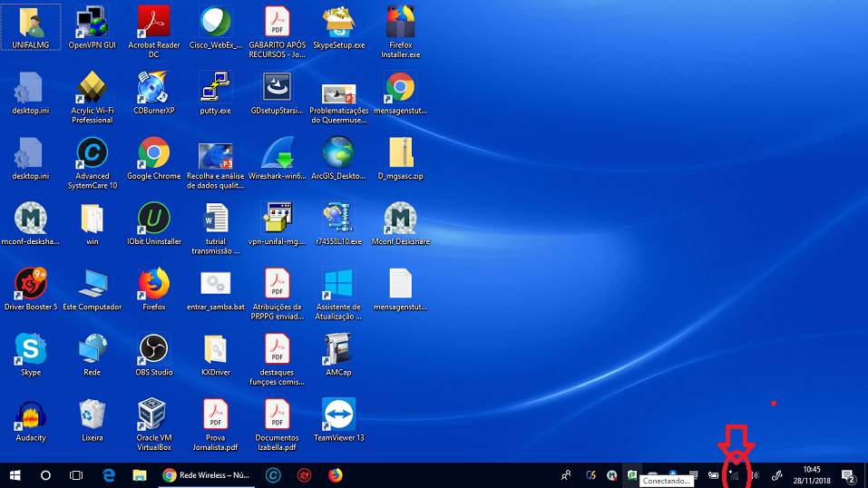868x488 pixels.
Task: Select the Wireshark-win64 installer icon
Action: coord(277,158)
